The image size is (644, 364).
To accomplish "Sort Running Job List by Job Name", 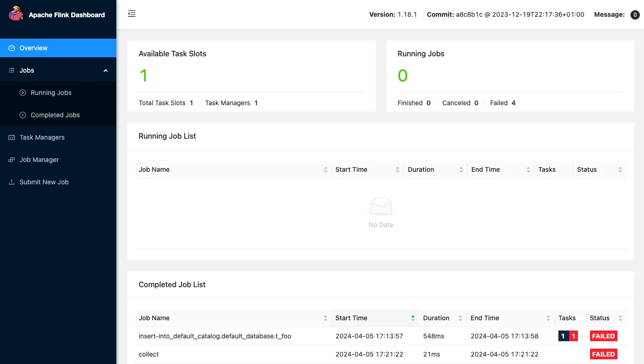I will [x=325, y=170].
